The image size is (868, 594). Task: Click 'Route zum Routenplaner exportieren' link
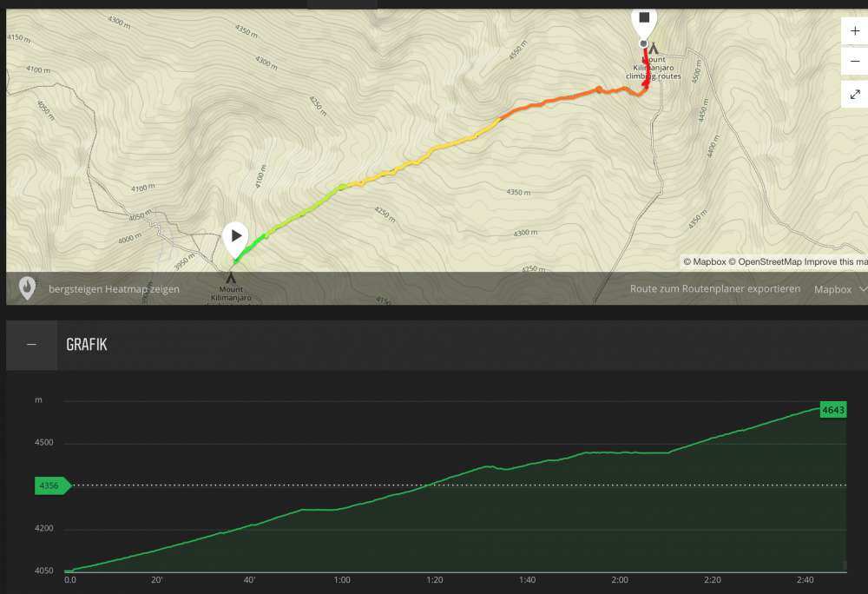(x=715, y=289)
